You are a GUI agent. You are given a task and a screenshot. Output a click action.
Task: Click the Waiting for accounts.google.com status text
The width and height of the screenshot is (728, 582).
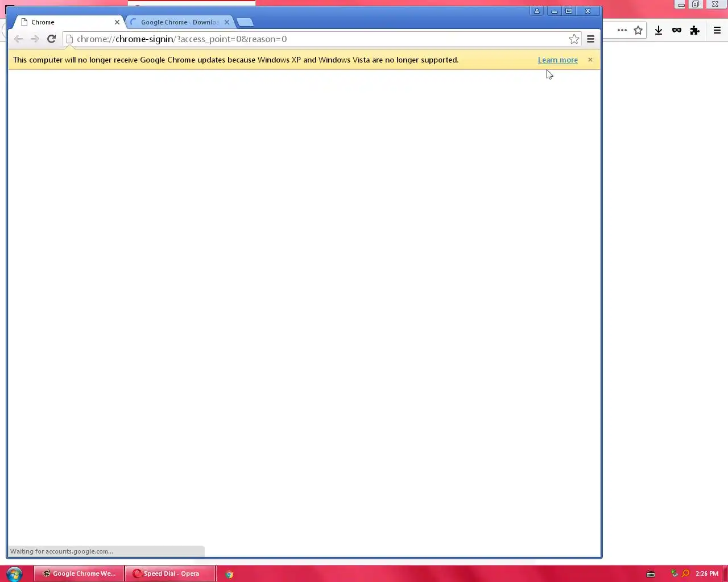(x=61, y=551)
